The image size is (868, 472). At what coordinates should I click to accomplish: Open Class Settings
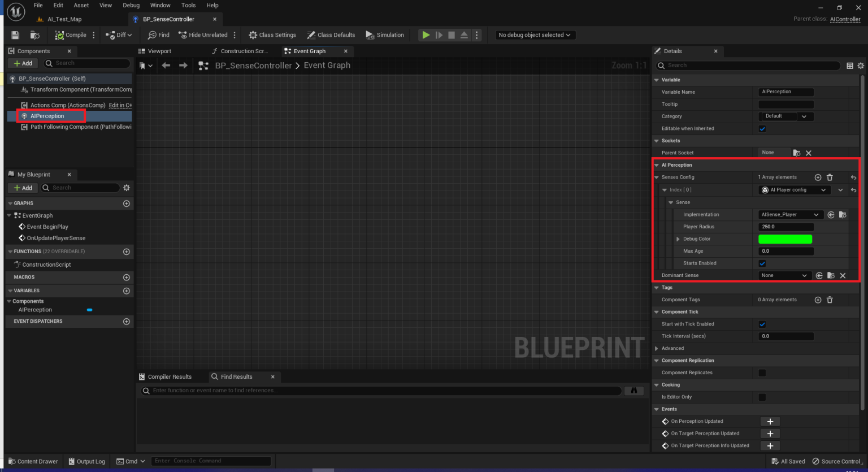[x=272, y=34]
